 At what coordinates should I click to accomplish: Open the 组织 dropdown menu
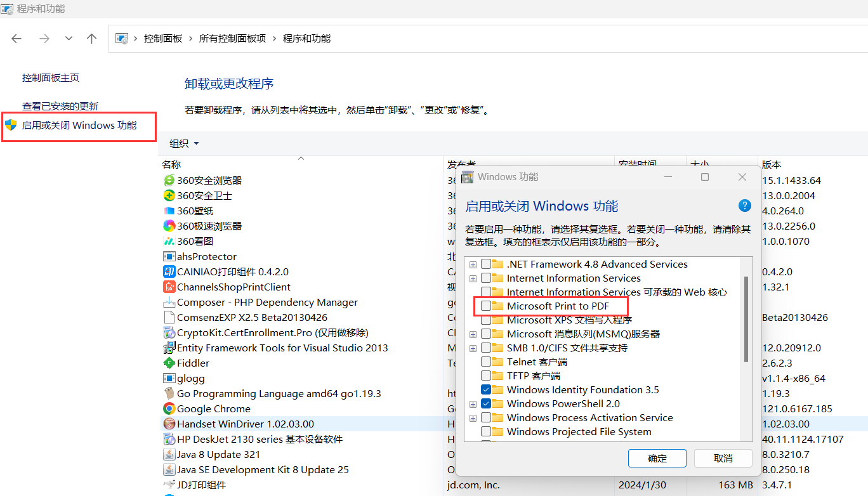184,143
